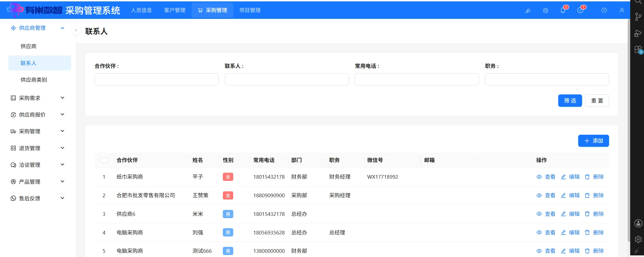
Task: Open manage gear in the right activity bar
Action: (638, 240)
